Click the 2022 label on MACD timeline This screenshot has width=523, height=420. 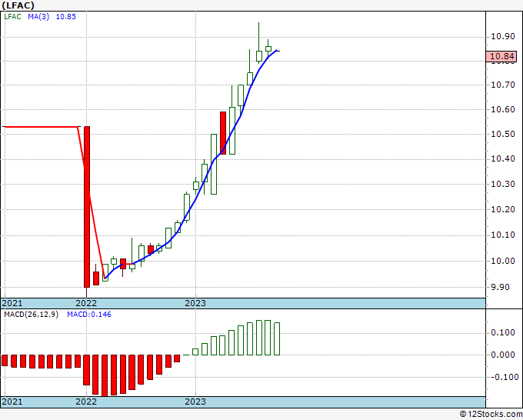(x=86, y=402)
